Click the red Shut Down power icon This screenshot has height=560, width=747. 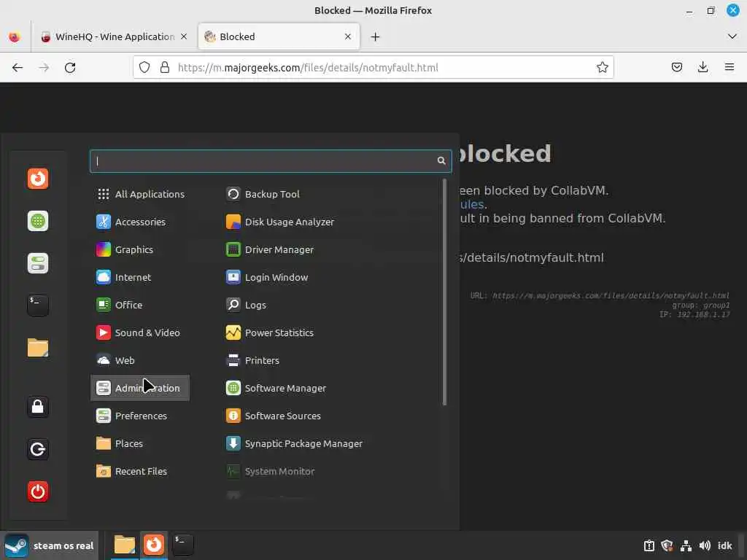pos(38,491)
